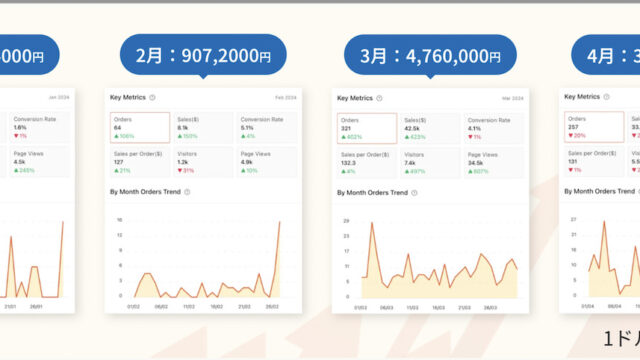The image size is (640, 360).
Task: Click help icon beside February Key Metrics
Action: 152,98
